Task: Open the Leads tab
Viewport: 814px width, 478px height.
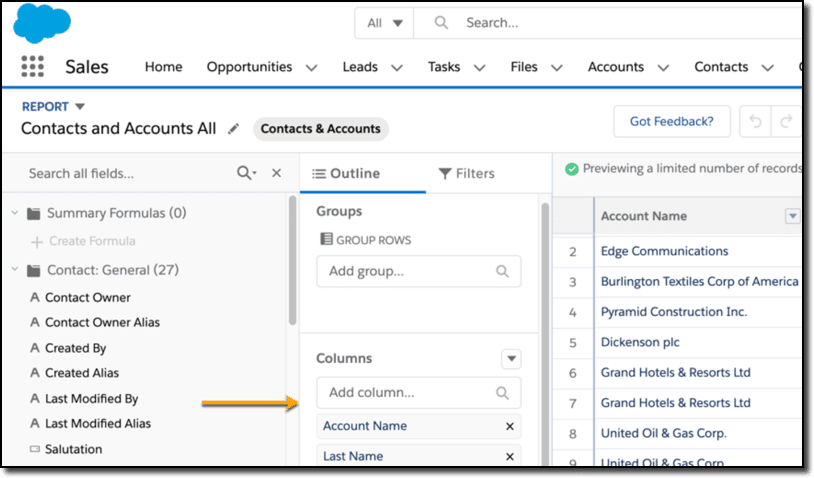Action: coord(360,67)
